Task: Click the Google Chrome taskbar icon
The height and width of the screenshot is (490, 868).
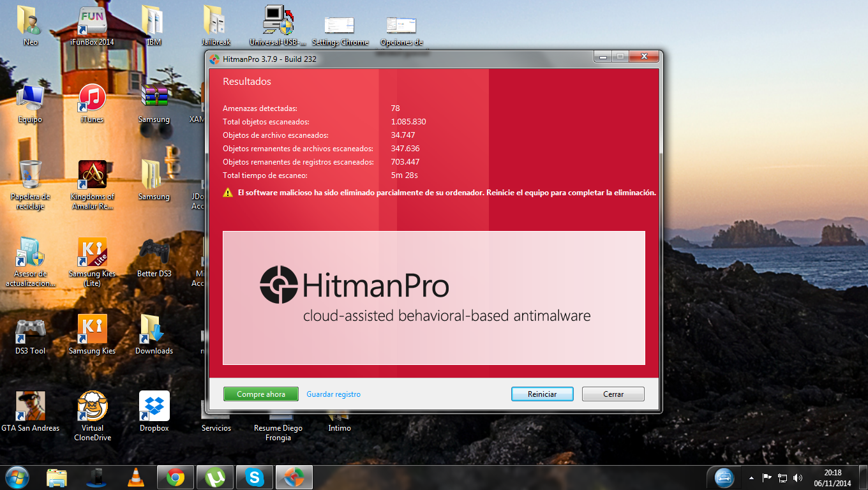Action: (x=176, y=477)
